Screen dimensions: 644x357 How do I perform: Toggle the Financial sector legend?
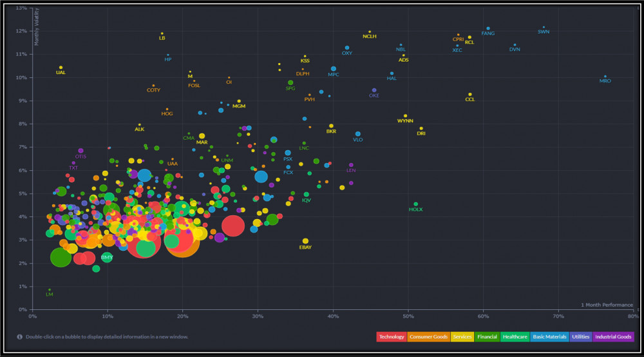coord(487,337)
